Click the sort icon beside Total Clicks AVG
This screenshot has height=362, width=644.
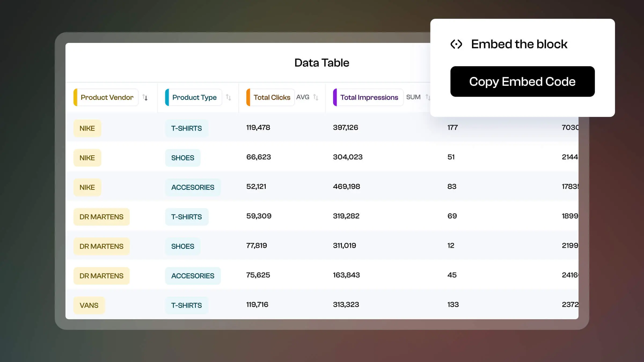(x=316, y=98)
